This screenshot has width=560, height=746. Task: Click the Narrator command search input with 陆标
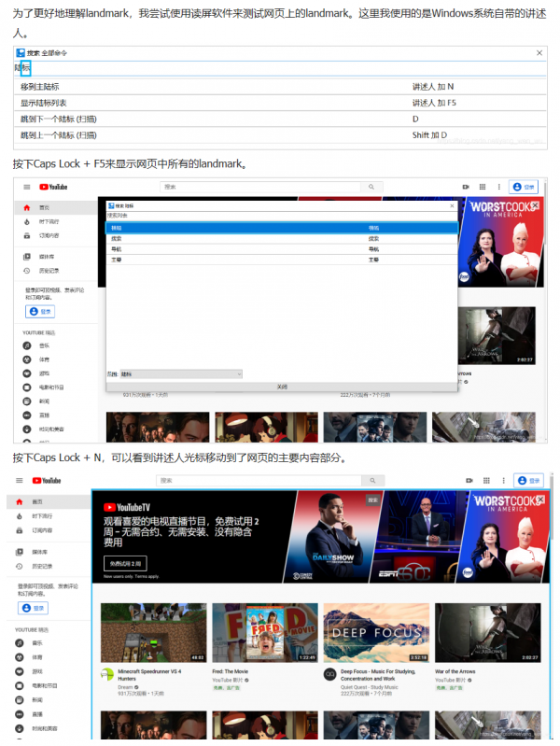coord(280,68)
